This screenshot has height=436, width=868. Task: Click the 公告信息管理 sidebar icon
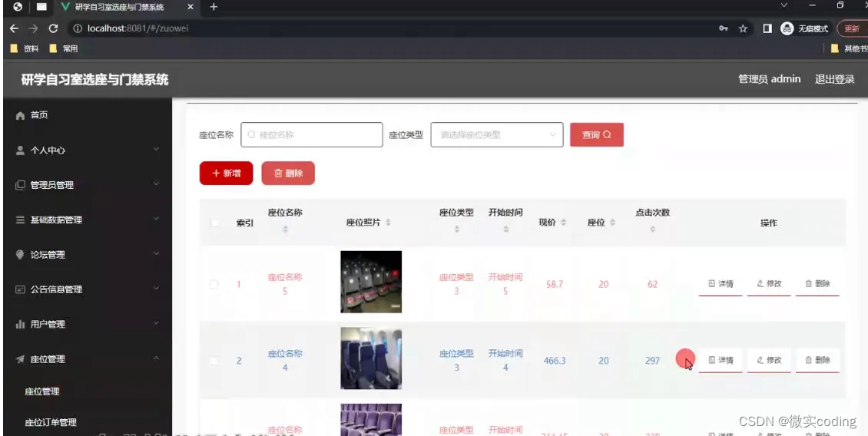coord(21,289)
